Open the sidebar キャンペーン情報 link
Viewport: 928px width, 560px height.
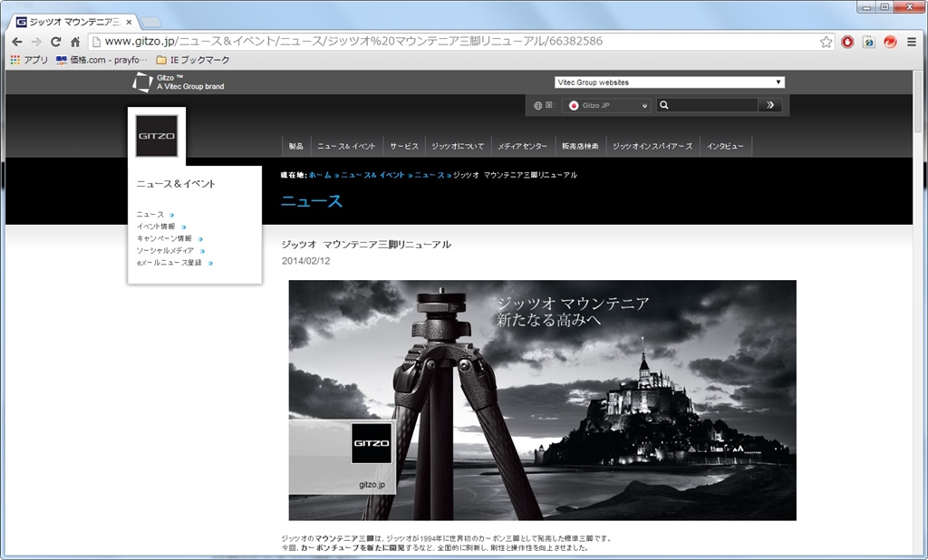coord(165,238)
